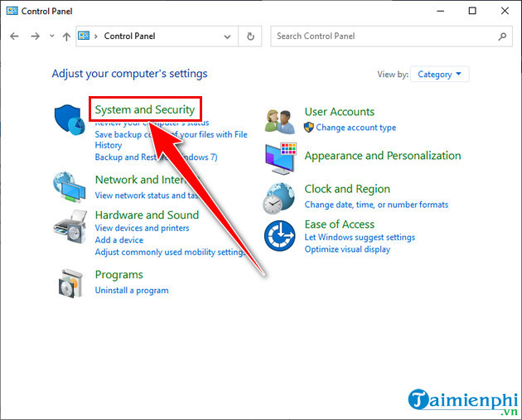Viewport: 522px width, 420px height.
Task: Click the User Accounts people icon
Action: tap(279, 120)
